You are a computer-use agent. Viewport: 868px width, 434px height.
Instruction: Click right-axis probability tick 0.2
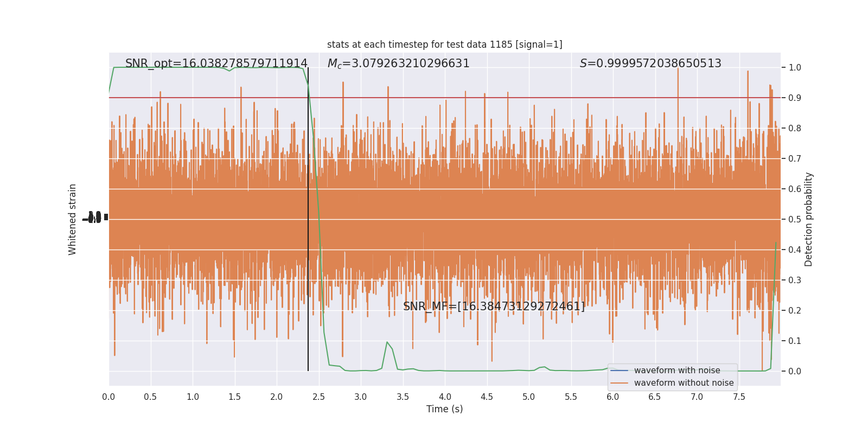point(795,311)
